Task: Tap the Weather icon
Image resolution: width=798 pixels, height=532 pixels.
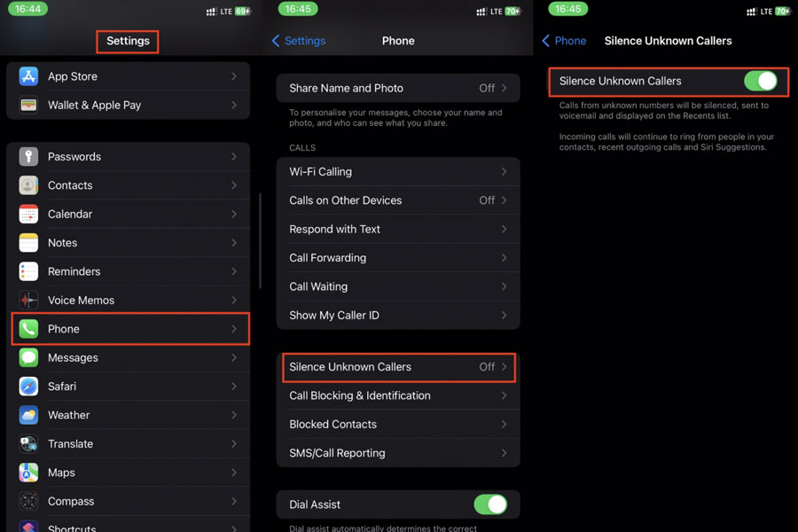Action: (28, 415)
